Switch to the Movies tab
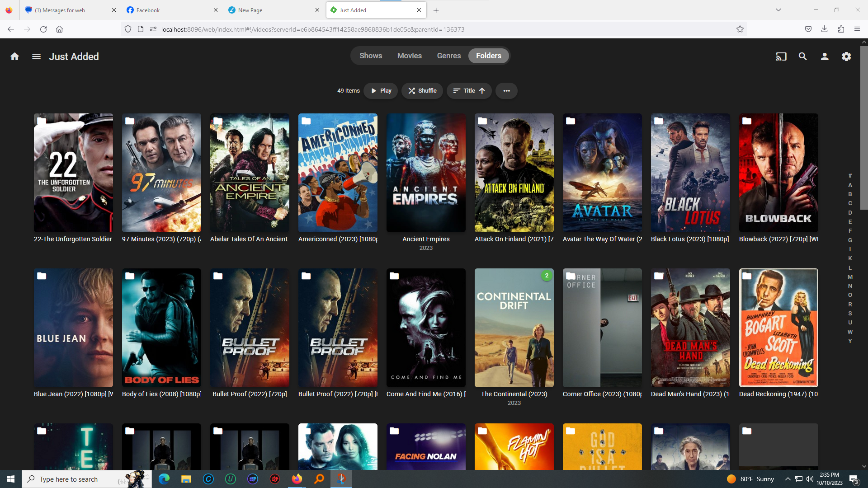 [x=409, y=56]
